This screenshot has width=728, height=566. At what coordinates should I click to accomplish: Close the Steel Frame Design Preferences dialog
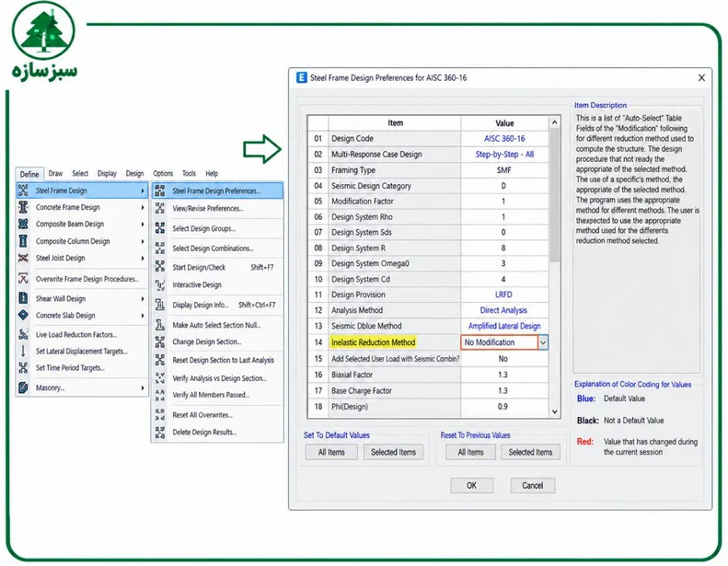tap(701, 77)
